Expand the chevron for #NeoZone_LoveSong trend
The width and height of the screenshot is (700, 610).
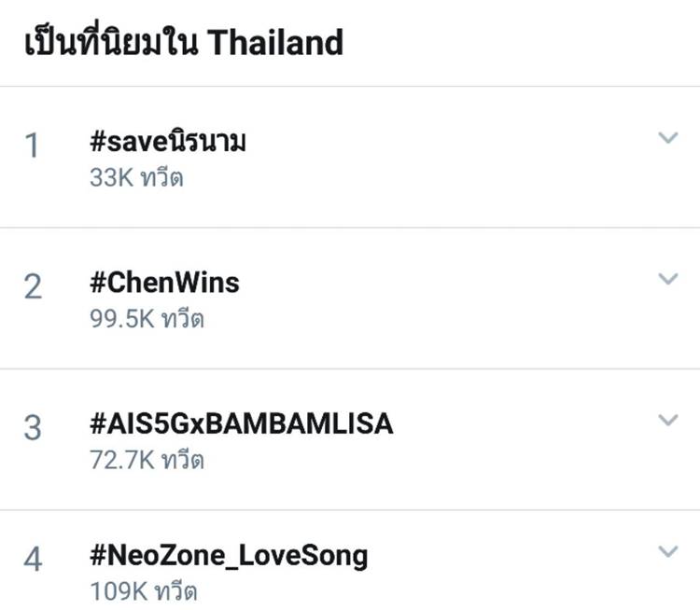[x=667, y=551]
